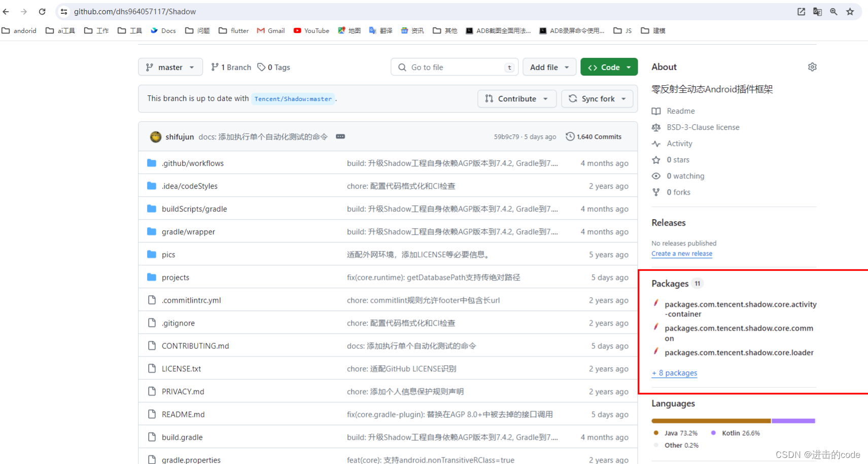Image resolution: width=868 pixels, height=464 pixels.
Task: Click the projects folder icon
Action: pyautogui.click(x=152, y=277)
